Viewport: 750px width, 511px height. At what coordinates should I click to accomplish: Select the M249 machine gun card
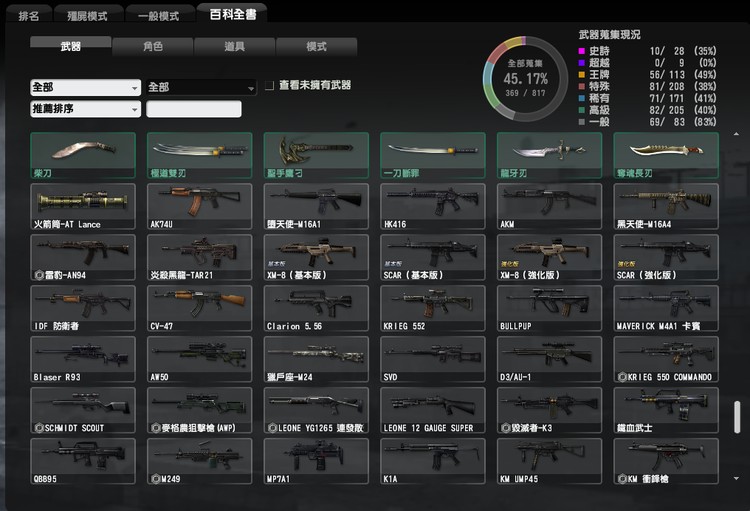click(x=199, y=461)
